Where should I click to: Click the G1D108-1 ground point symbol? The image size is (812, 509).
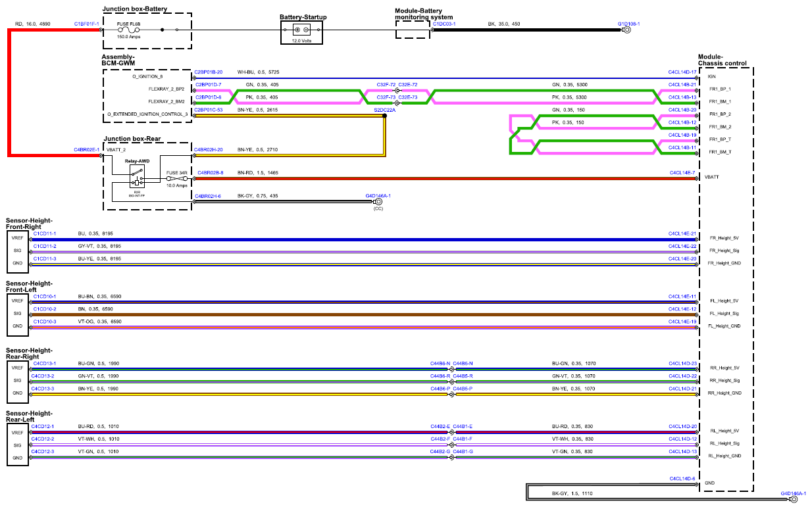click(x=626, y=30)
